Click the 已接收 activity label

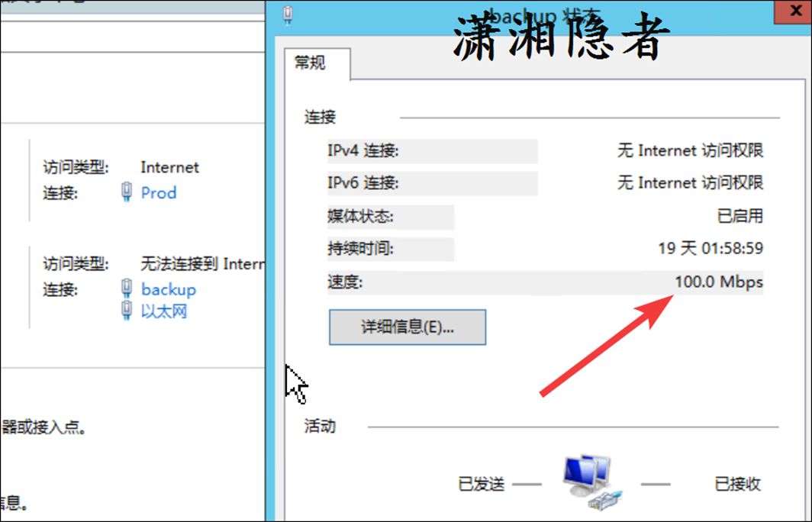point(738,484)
